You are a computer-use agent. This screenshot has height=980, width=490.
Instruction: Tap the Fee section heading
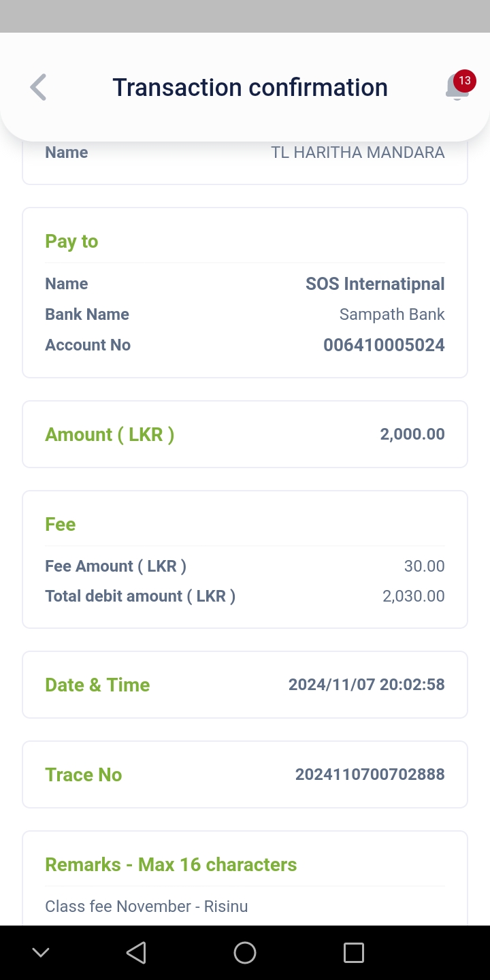(x=61, y=524)
